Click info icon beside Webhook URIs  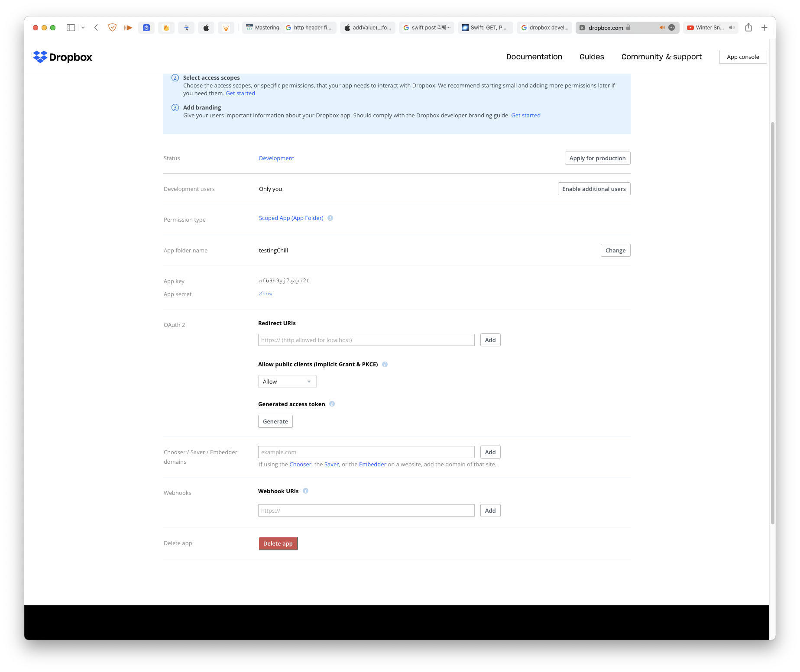[x=305, y=491]
